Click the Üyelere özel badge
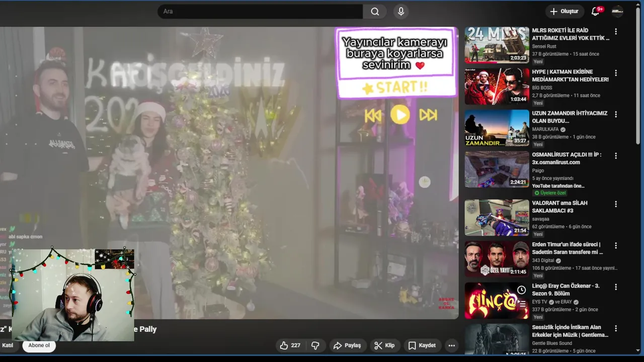Image resolution: width=644 pixels, height=362 pixels. point(549,193)
